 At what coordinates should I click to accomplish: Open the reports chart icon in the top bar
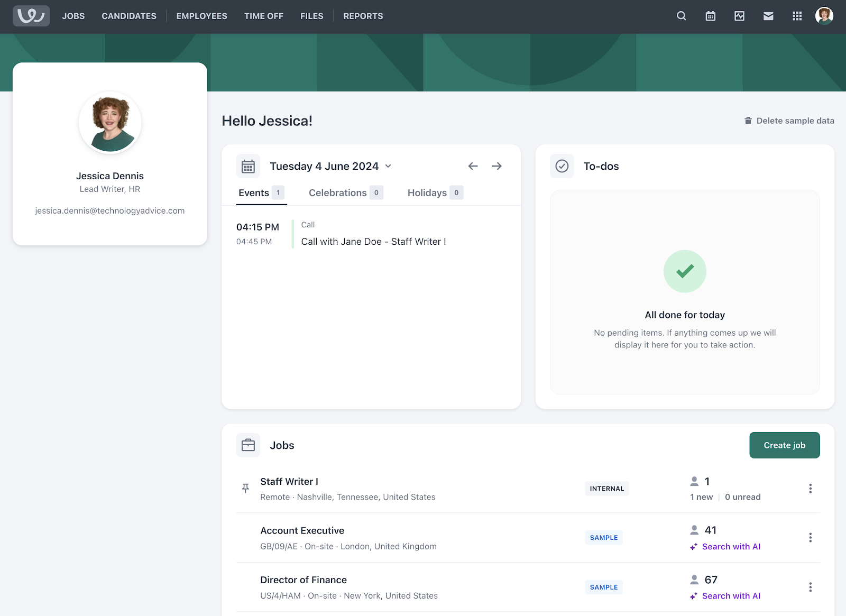coord(740,16)
